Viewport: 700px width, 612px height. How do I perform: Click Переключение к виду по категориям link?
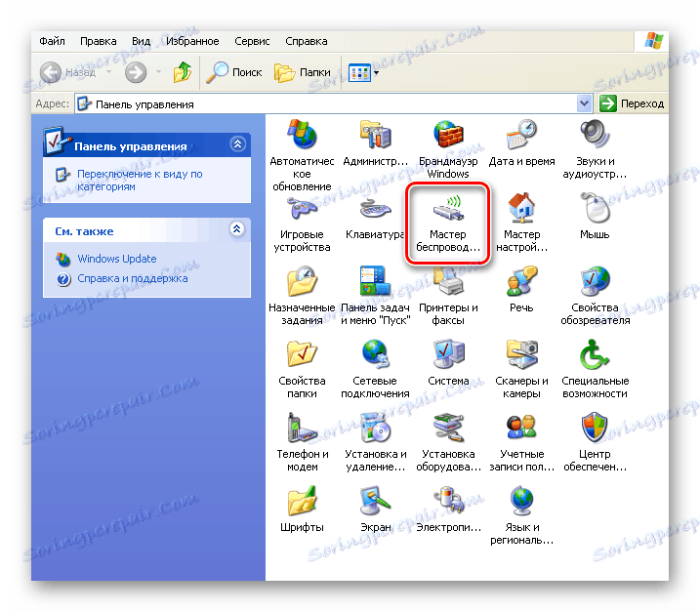pyautogui.click(x=140, y=180)
